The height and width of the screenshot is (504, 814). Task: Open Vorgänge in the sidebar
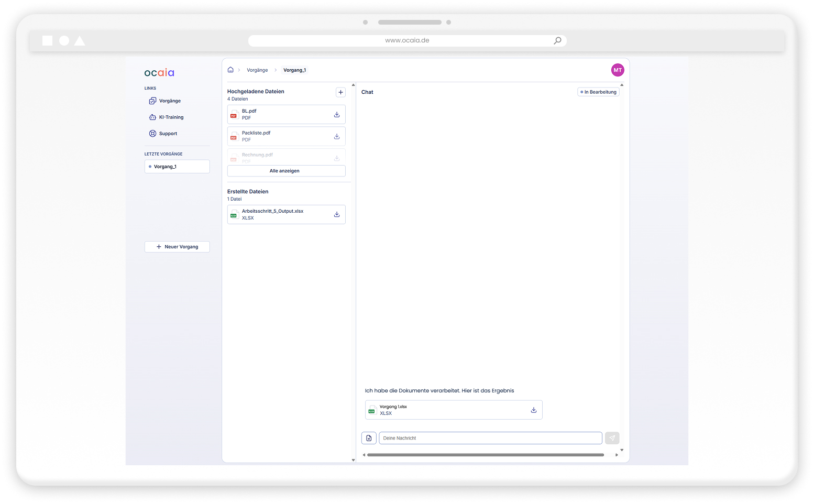pyautogui.click(x=170, y=101)
